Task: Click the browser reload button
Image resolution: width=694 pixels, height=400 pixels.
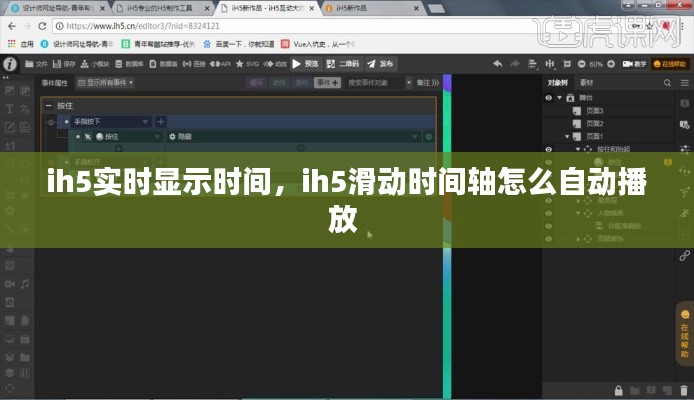Action: 42,26
